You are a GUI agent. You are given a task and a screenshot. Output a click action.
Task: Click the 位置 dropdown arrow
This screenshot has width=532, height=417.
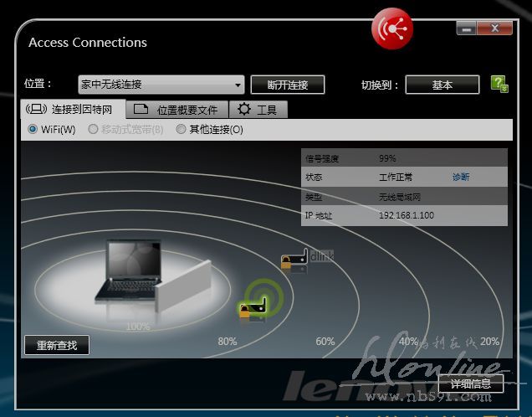tap(238, 85)
